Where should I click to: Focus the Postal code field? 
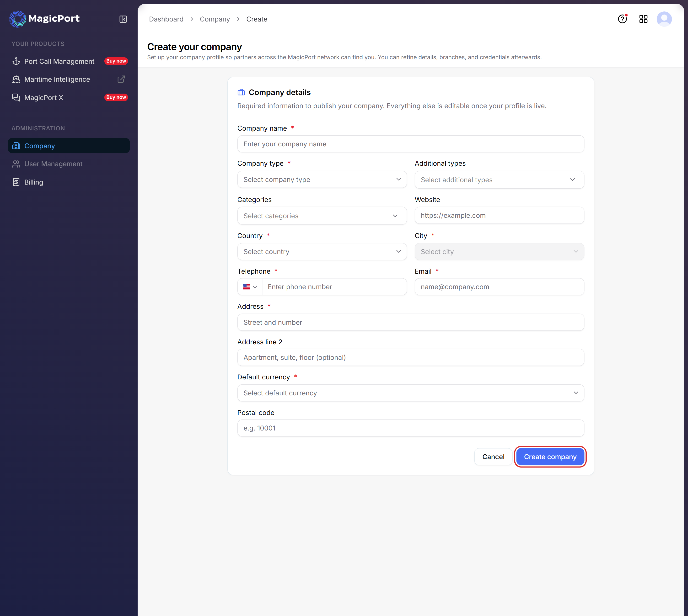point(411,428)
